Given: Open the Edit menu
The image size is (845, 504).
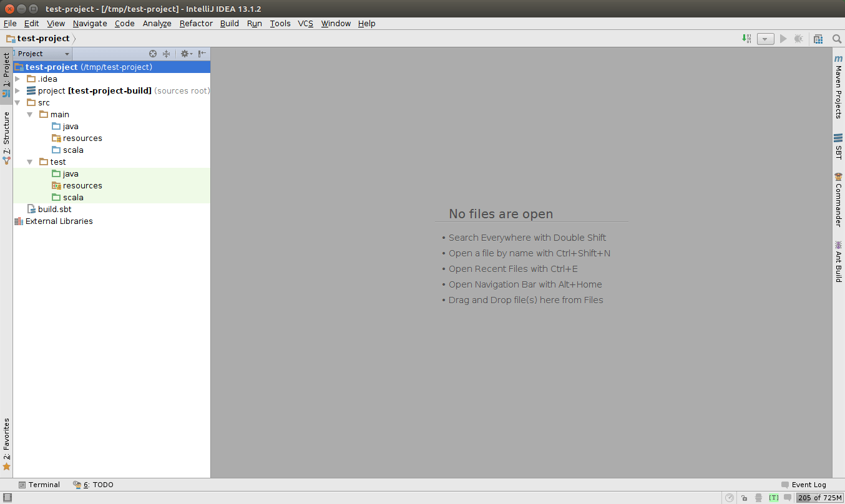Looking at the screenshot, I should 31,23.
